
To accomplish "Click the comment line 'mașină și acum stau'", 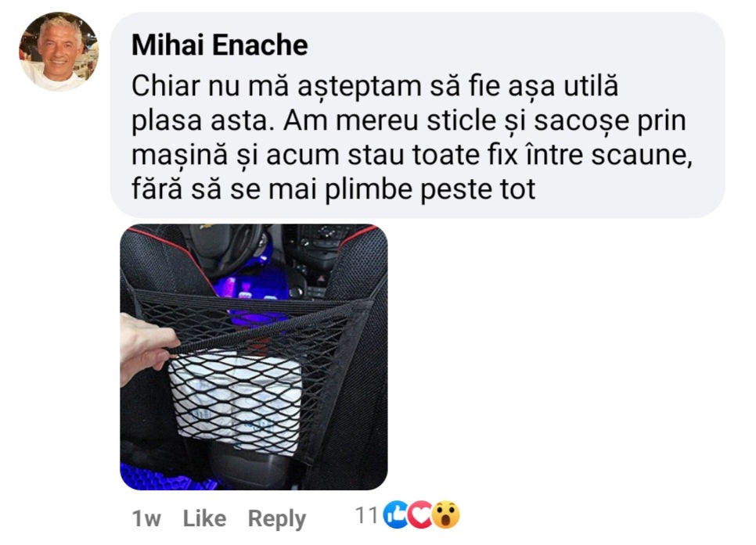I will (412, 155).
